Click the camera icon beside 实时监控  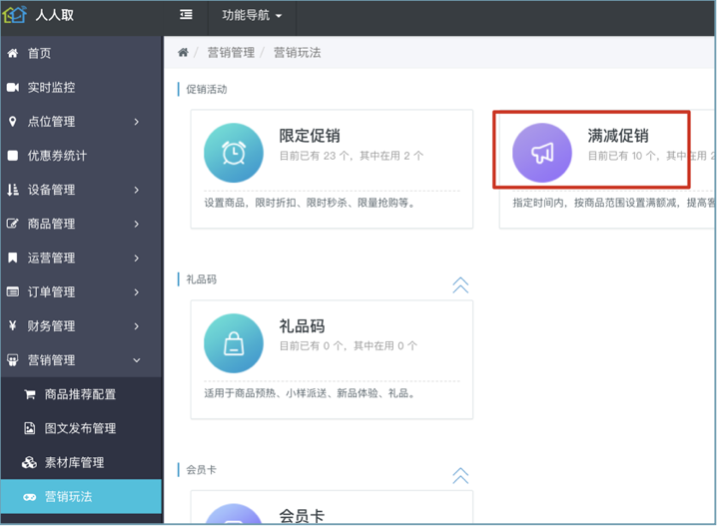[13, 87]
